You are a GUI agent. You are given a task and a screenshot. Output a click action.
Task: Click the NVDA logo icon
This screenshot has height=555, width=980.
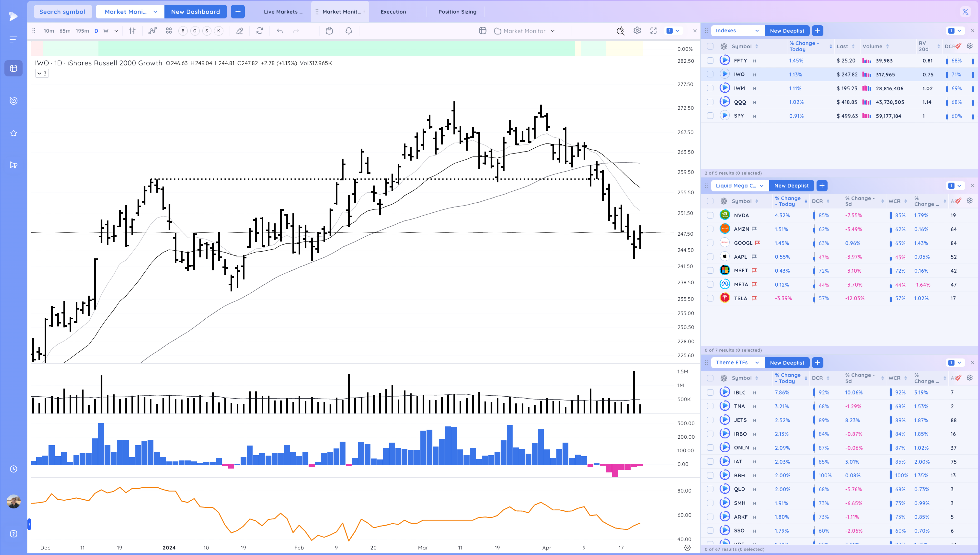click(725, 215)
